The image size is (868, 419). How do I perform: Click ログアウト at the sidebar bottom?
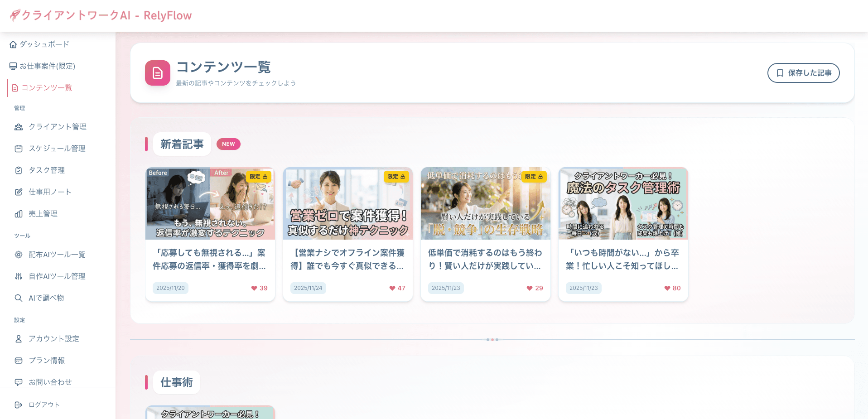click(x=43, y=405)
